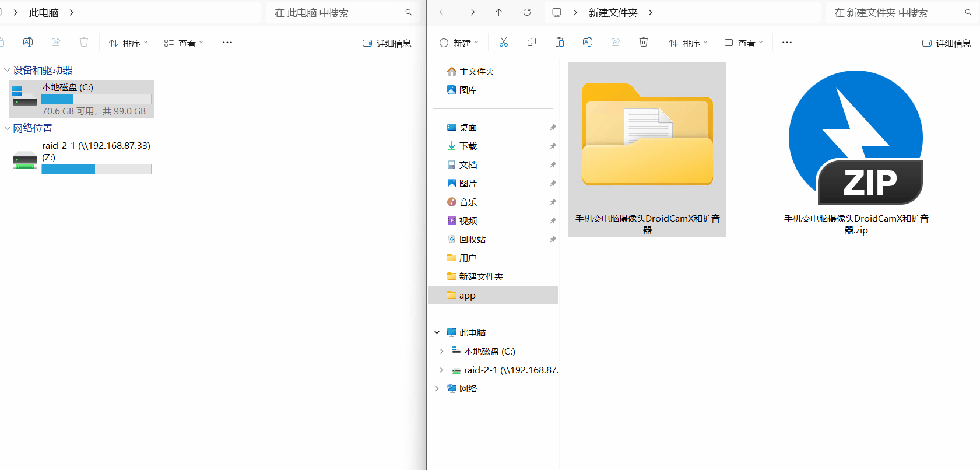This screenshot has height=470, width=980.
Task: Go back in right window navigation
Action: tap(443, 12)
